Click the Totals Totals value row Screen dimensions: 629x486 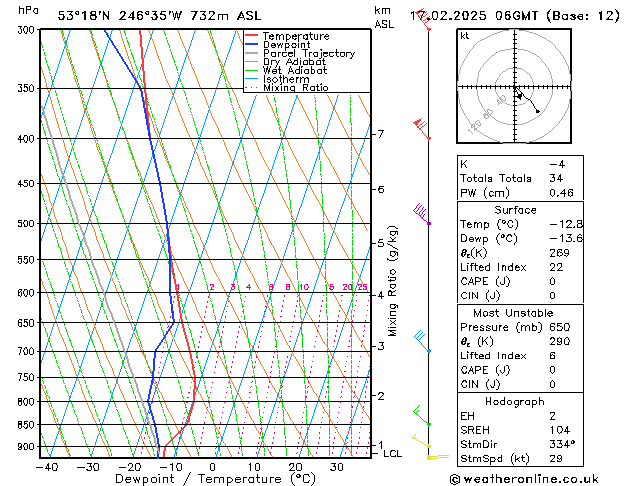(520, 178)
